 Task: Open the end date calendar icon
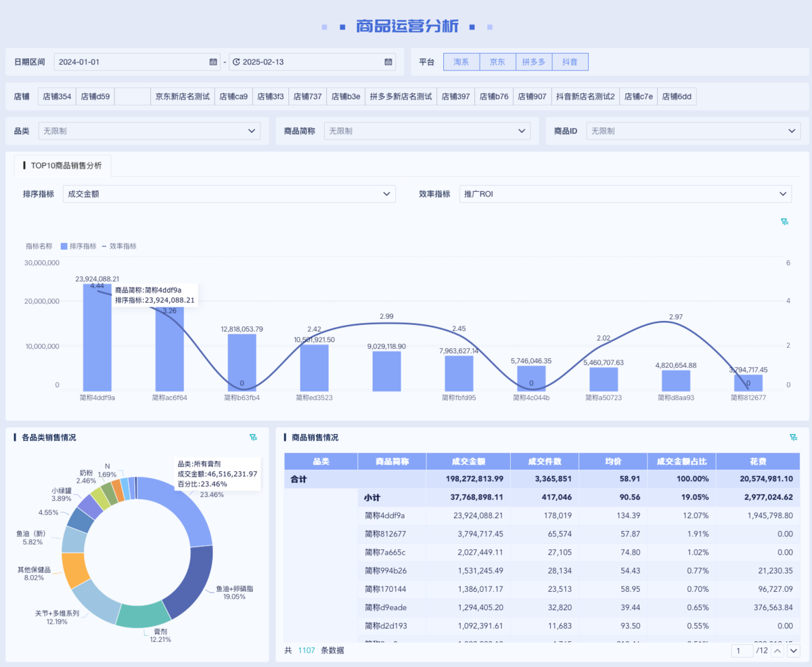click(388, 62)
